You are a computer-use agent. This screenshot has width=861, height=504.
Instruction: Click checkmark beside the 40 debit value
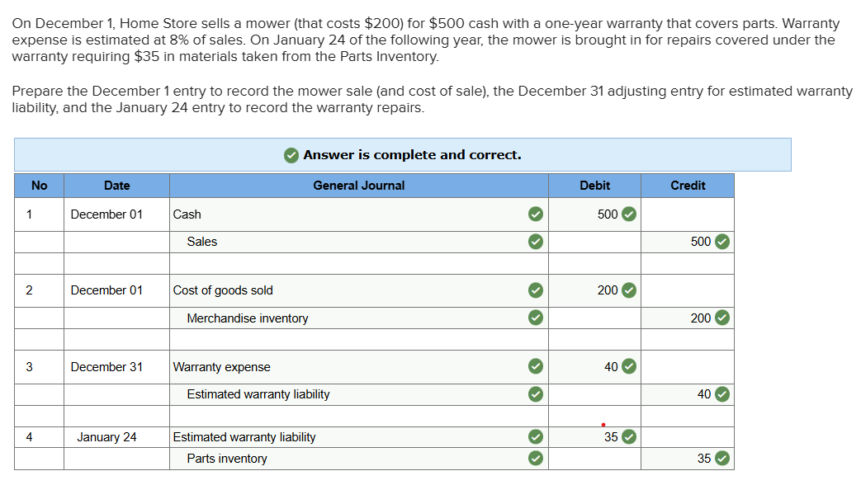[x=629, y=366]
